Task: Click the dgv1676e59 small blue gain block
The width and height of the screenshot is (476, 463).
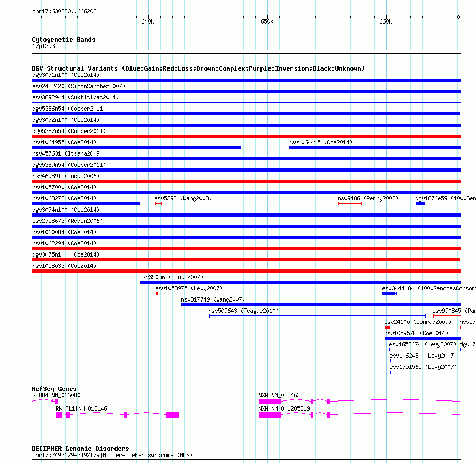Action: click(420, 204)
